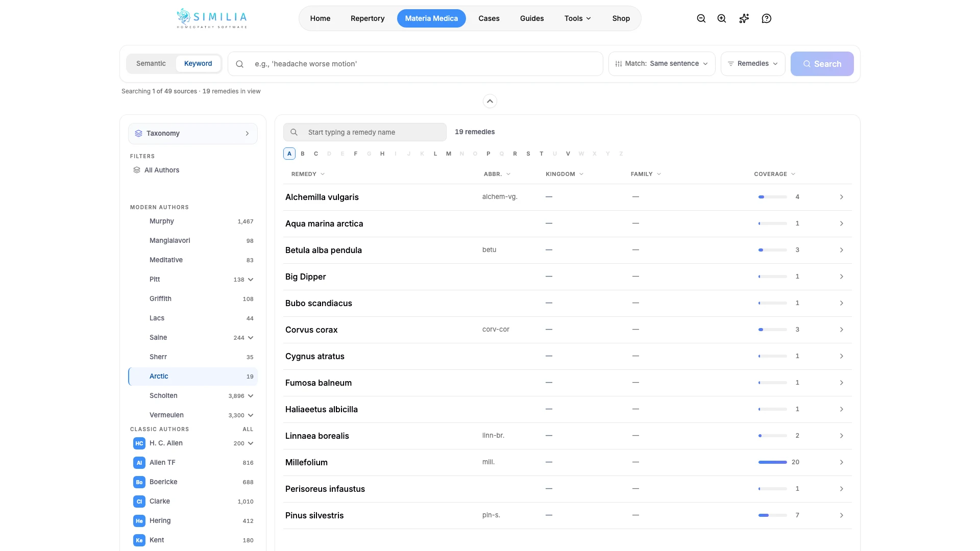
Task: Open the Guides tab
Action: (532, 18)
